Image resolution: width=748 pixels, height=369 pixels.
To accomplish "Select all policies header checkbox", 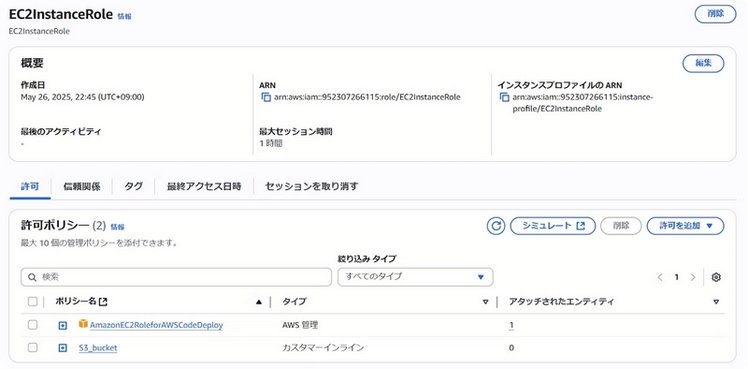I will (x=32, y=301).
